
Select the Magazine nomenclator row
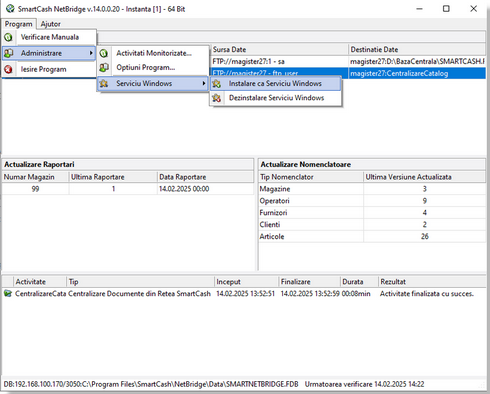coord(372,189)
